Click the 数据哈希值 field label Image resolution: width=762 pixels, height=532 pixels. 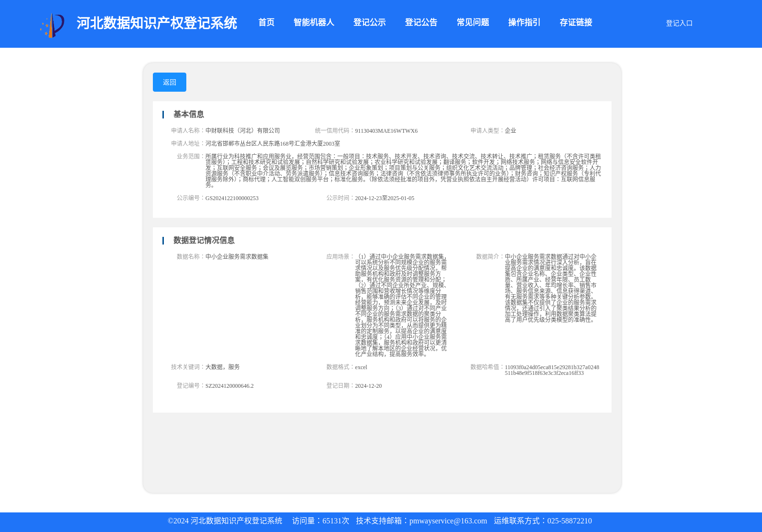(x=487, y=367)
